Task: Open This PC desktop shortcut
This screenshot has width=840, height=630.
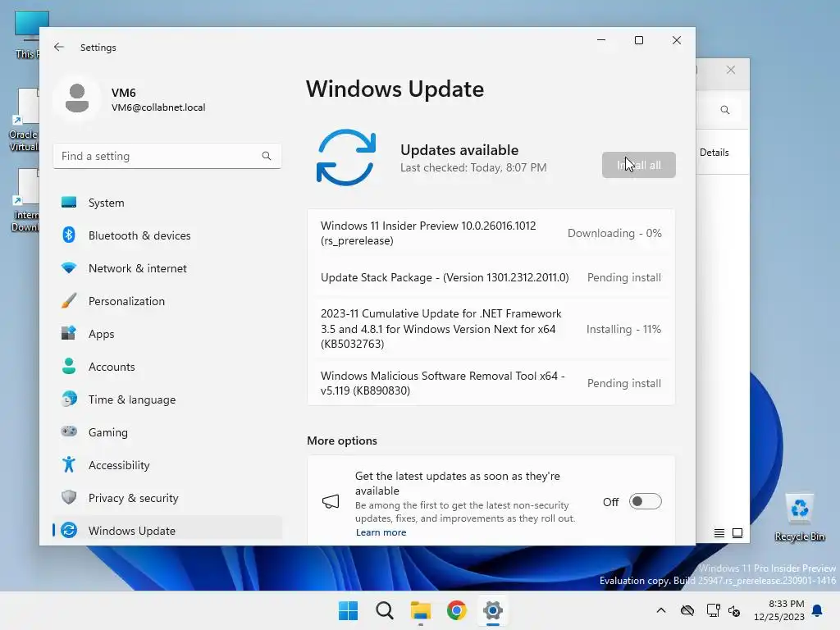Action: [25, 34]
